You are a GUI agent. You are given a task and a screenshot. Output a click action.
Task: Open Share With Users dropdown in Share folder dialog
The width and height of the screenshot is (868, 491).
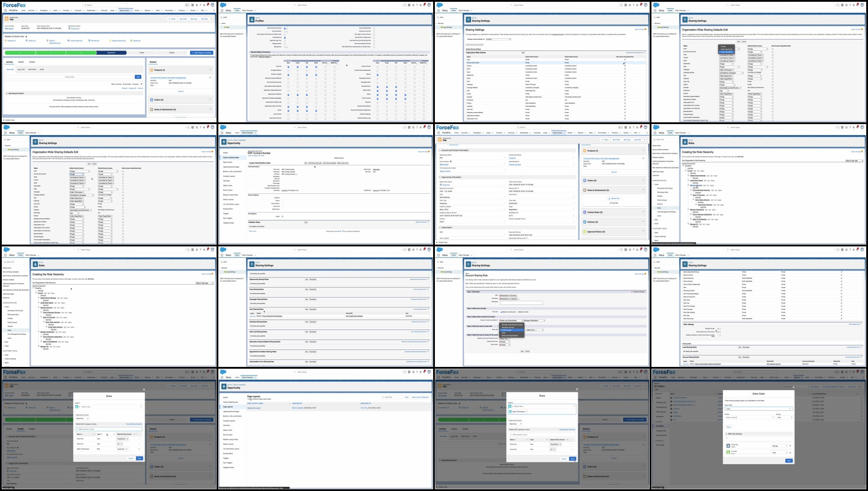(x=759, y=409)
